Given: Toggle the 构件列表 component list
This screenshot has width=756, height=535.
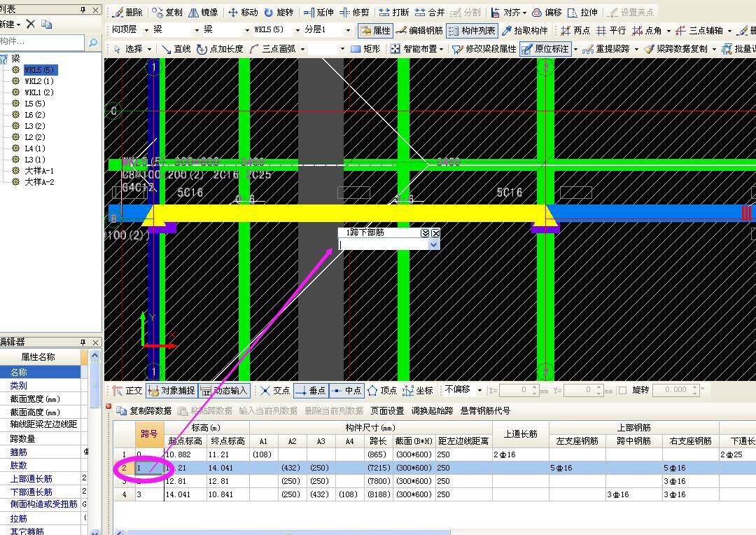Looking at the screenshot, I should click(x=472, y=30).
